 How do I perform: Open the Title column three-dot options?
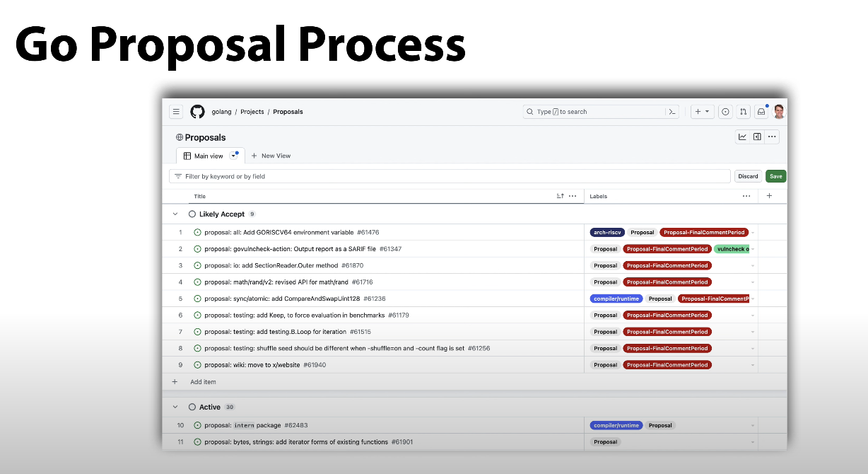(573, 196)
